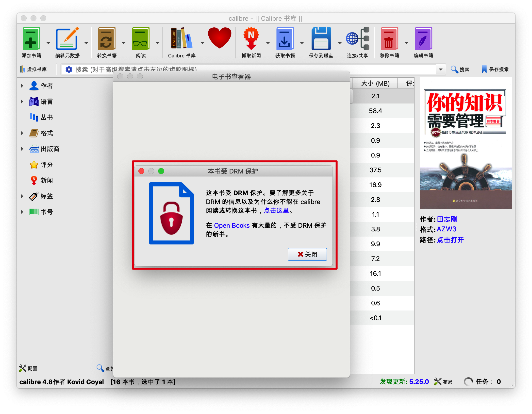Click the 标签 tag icon in sidebar

[x=34, y=196]
